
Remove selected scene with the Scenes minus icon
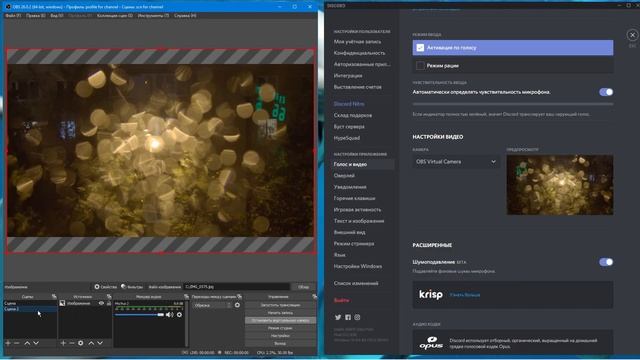pyautogui.click(x=17, y=343)
